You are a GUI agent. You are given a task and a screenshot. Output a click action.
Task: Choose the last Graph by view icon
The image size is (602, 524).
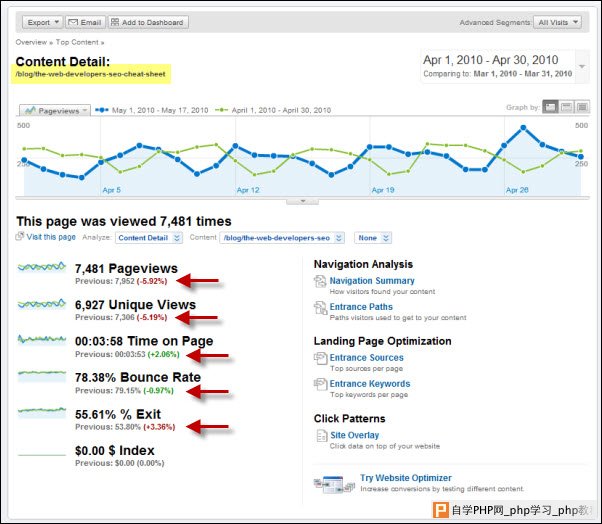(580, 108)
